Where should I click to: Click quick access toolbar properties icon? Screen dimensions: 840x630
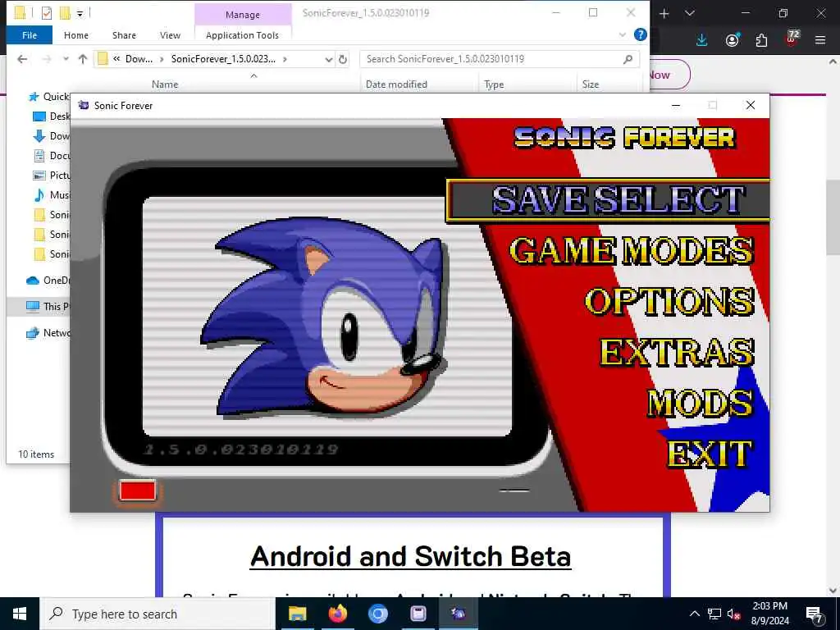pos(47,13)
